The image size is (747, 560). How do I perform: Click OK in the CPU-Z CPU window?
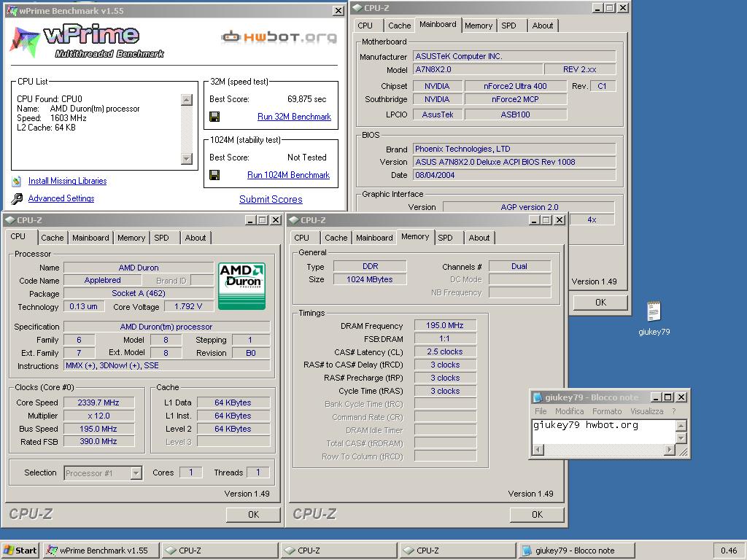pos(253,515)
